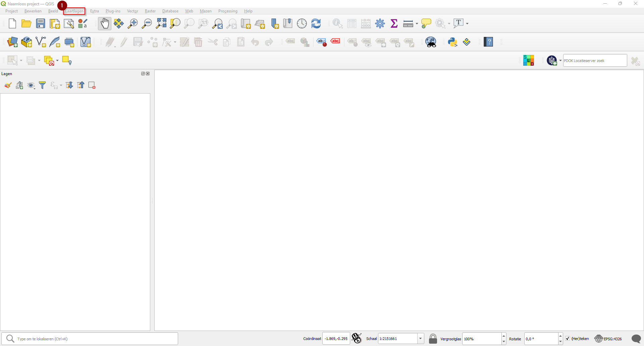Open the Processing menu
The image size is (644, 346).
(x=228, y=11)
